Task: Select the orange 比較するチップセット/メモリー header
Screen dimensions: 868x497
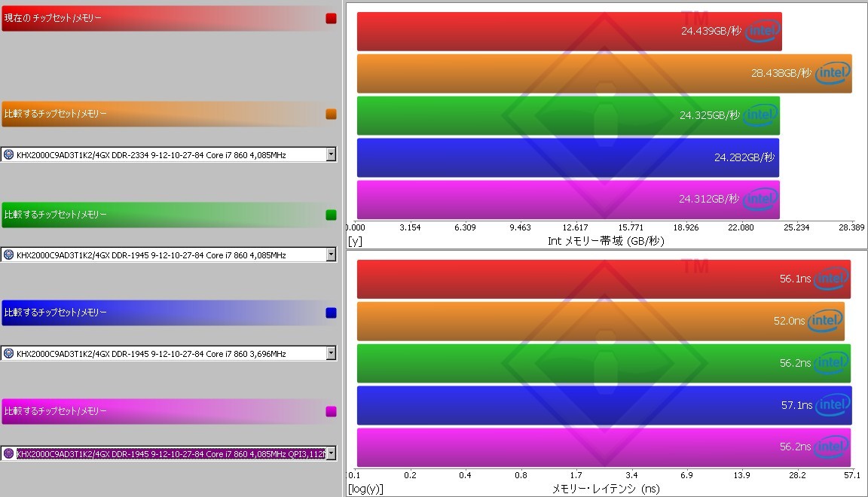Action: click(x=169, y=114)
